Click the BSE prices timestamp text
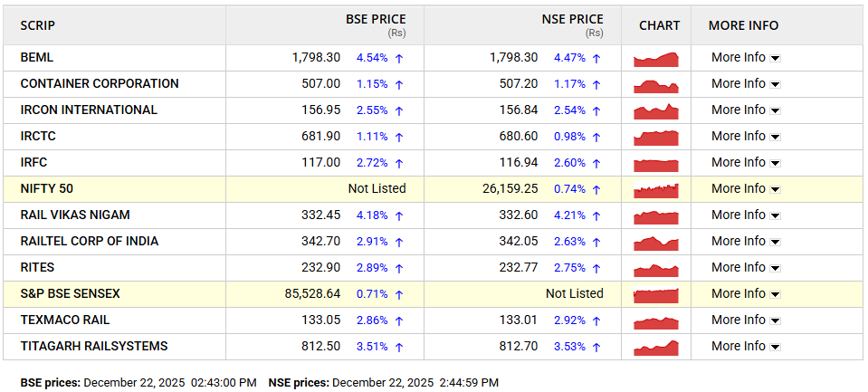Viewport: 868px width, 392px height. (x=138, y=383)
